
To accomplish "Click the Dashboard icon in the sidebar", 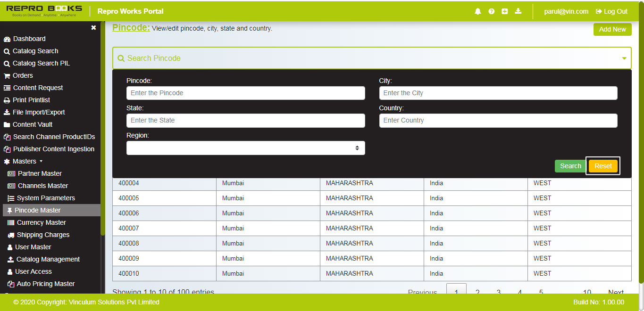I will point(7,39).
